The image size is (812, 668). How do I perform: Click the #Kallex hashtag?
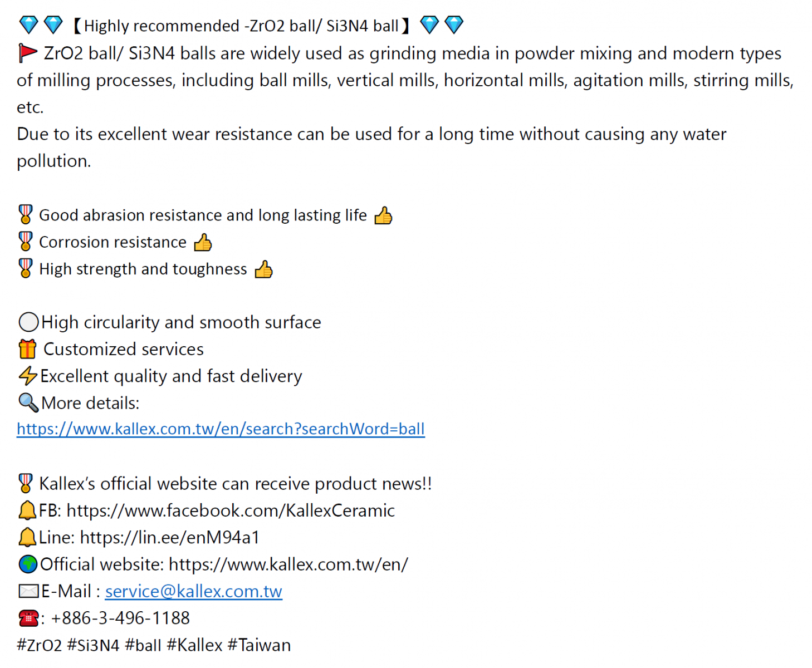(x=194, y=645)
